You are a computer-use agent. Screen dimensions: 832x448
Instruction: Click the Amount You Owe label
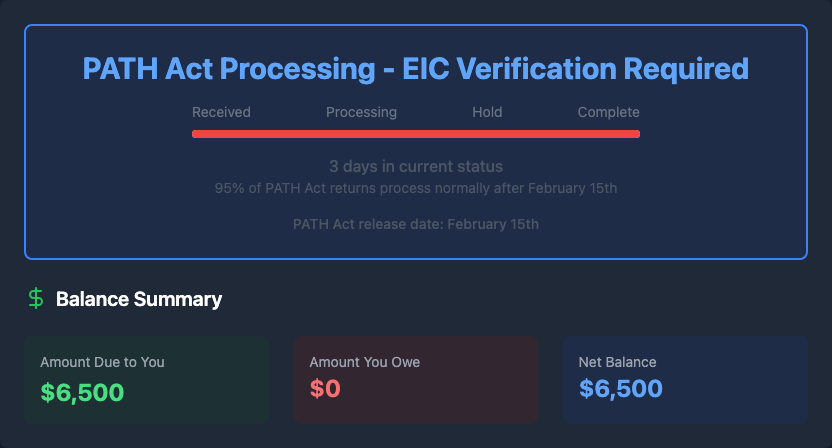tap(365, 362)
